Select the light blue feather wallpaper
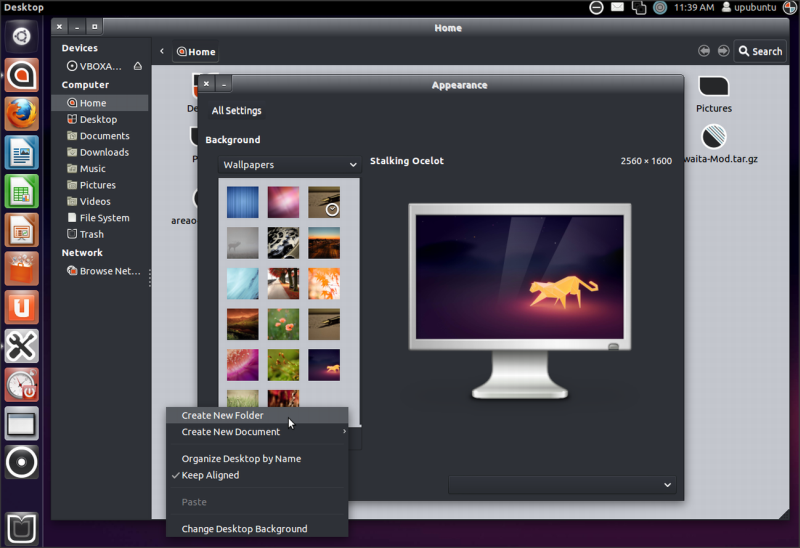The width and height of the screenshot is (800, 548). (x=242, y=284)
